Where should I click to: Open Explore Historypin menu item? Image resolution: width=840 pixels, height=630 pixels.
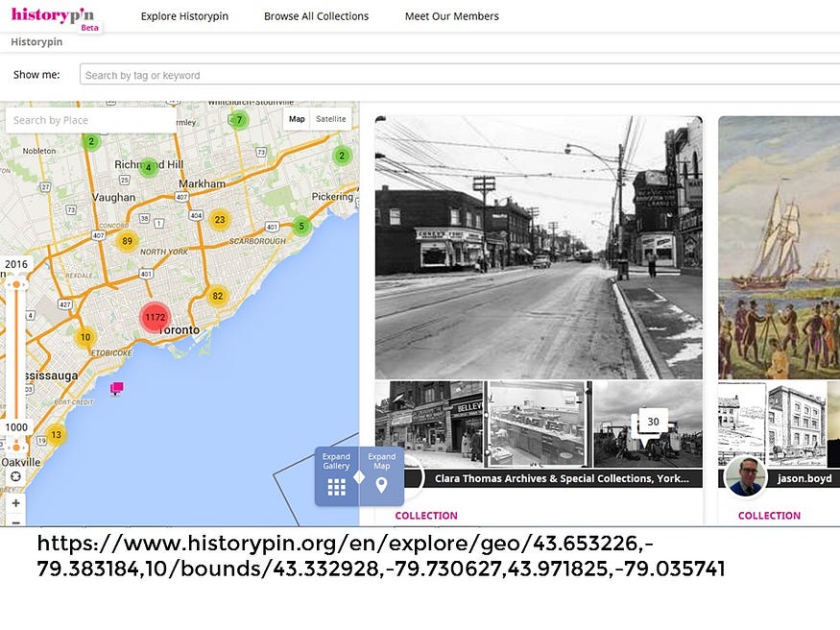pos(184,16)
